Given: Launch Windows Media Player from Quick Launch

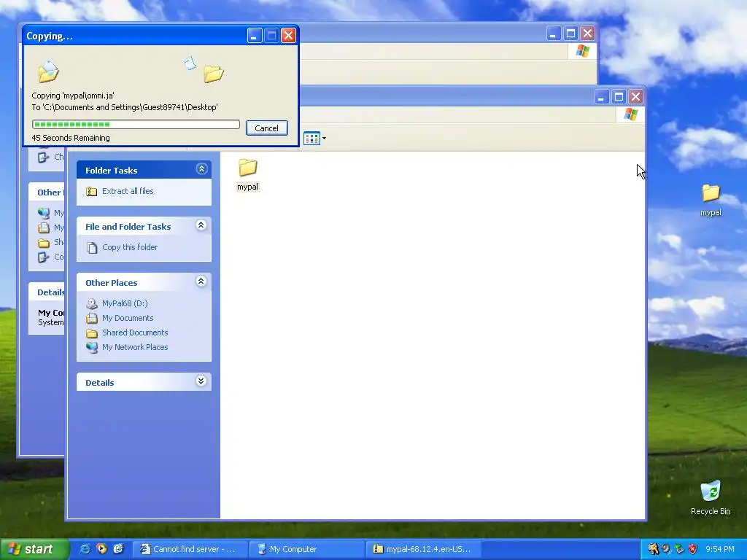Looking at the screenshot, I should (x=101, y=549).
